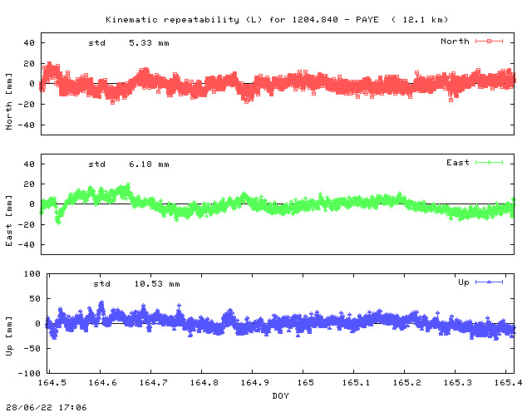The width and height of the screenshot is (532, 412).
Task: Click the 165.3 x-axis tick label
Action: tap(458, 383)
